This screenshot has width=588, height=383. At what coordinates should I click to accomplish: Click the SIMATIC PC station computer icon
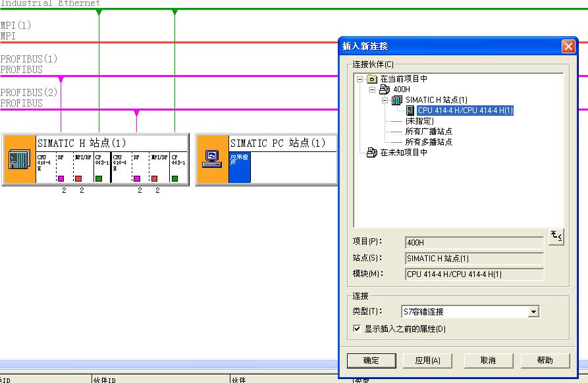212,159
